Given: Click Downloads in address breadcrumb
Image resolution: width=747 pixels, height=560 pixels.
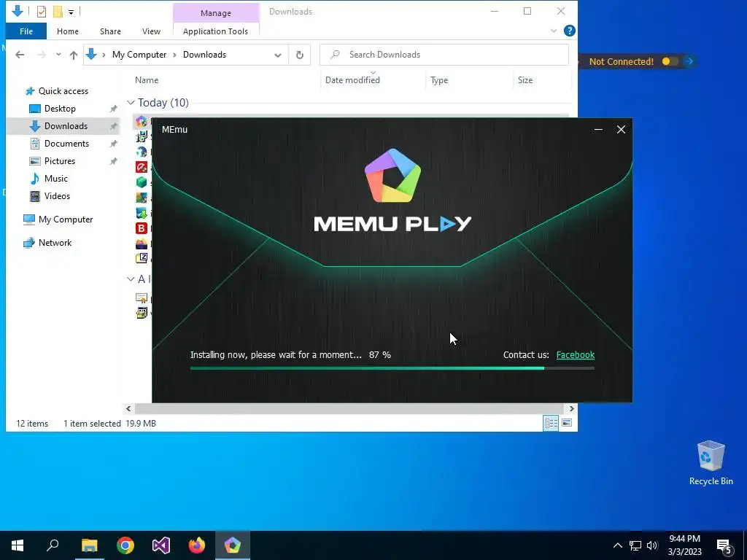Looking at the screenshot, I should 204,55.
